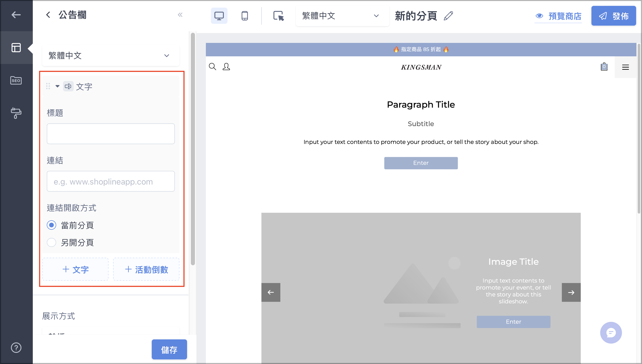
Task: Open top toolbar 繁體中文 language dropdown
Action: [342, 16]
